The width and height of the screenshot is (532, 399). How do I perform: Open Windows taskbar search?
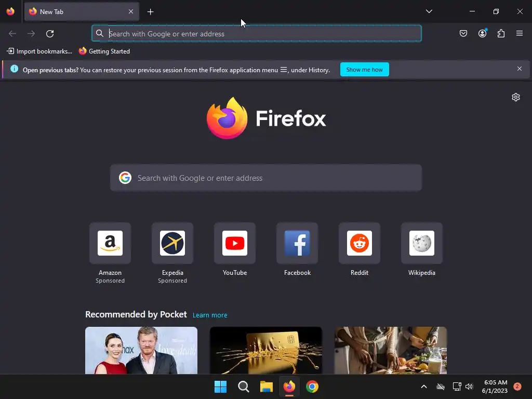point(243,387)
